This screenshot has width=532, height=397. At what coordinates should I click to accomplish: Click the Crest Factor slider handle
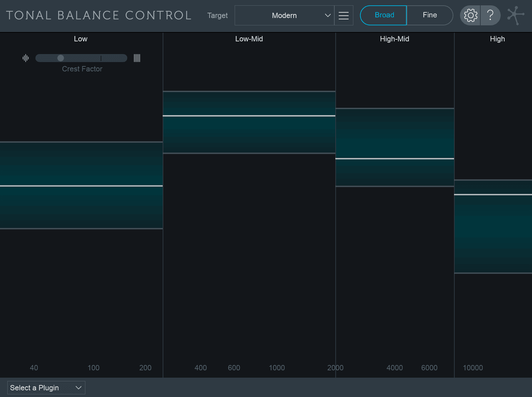61,58
